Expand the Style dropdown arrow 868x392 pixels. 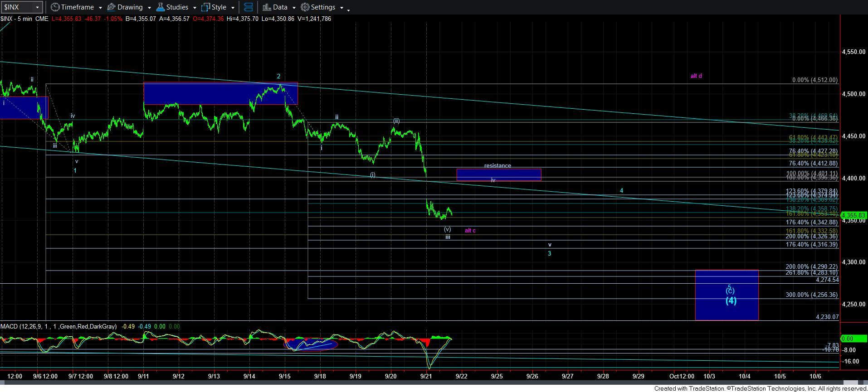(x=233, y=8)
